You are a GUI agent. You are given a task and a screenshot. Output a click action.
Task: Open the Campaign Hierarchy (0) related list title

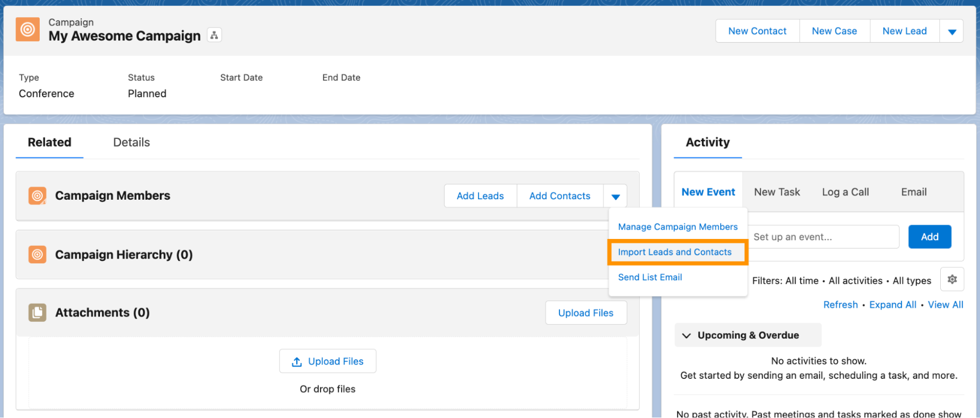(124, 255)
